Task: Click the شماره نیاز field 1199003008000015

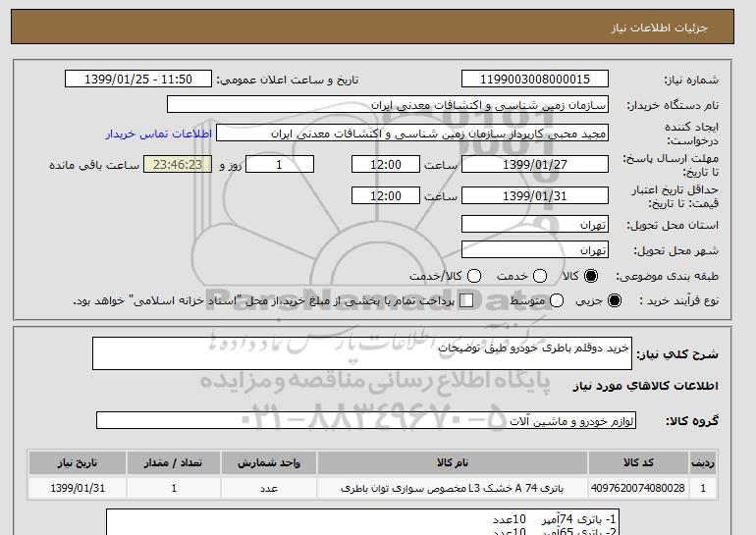Action: click(x=535, y=80)
